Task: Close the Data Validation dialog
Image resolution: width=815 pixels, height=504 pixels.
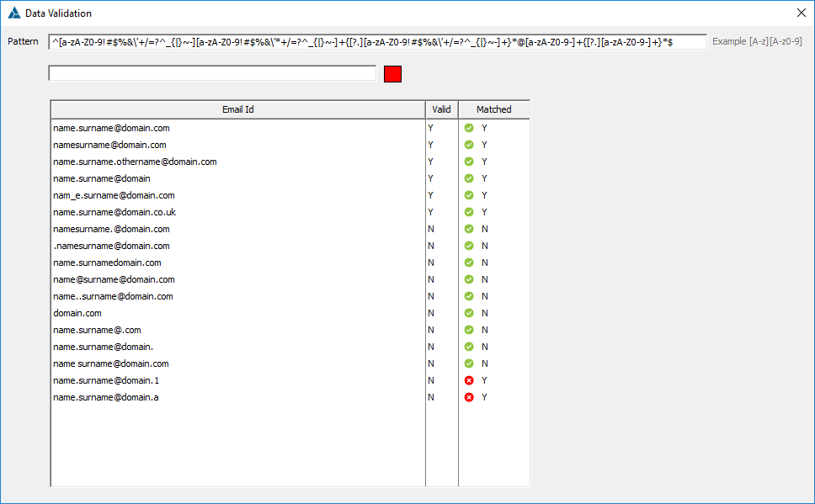Action: 801,13
